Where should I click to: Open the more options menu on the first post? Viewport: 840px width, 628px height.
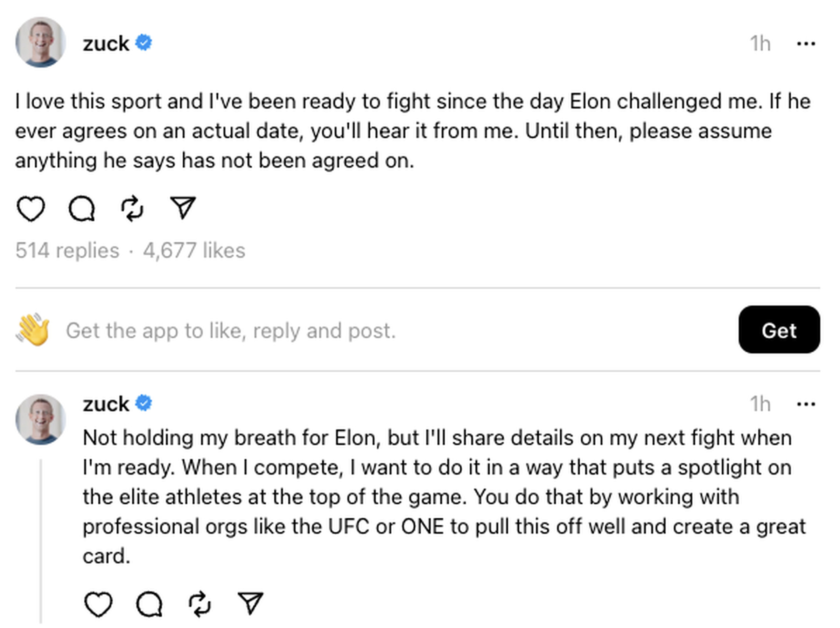click(805, 43)
